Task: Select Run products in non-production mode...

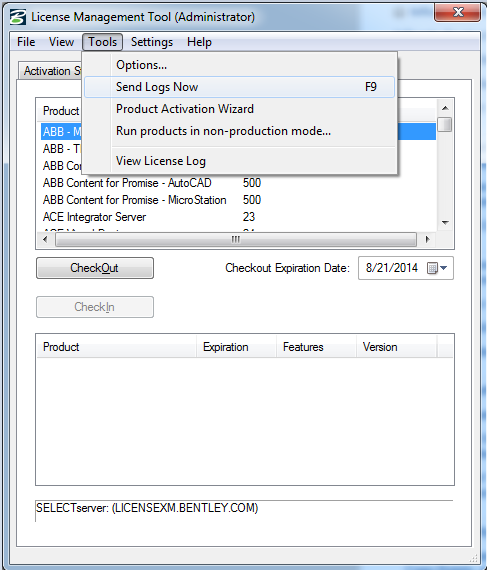Action: [240, 131]
